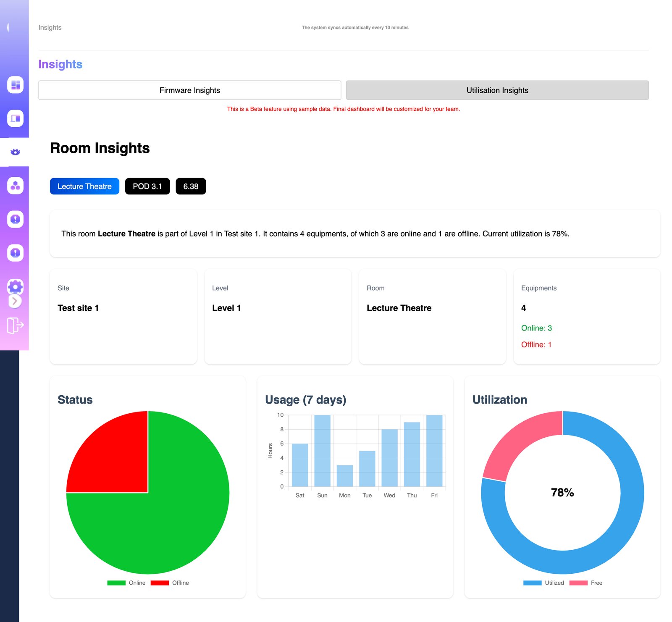
Task: Switch to the Utilisation Insights tab
Action: pyautogui.click(x=497, y=90)
